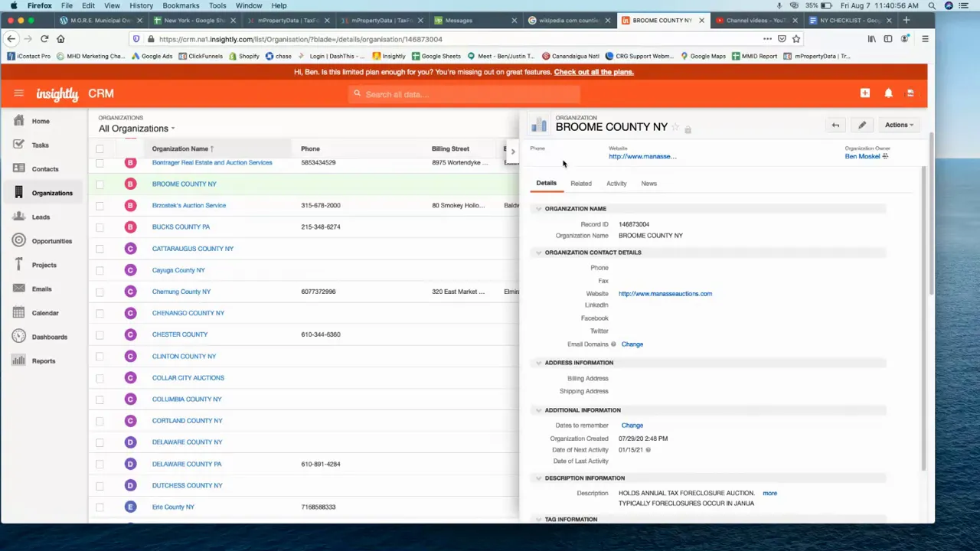The height and width of the screenshot is (551, 980).
Task: Click the back arrow in details panel
Action: point(835,125)
